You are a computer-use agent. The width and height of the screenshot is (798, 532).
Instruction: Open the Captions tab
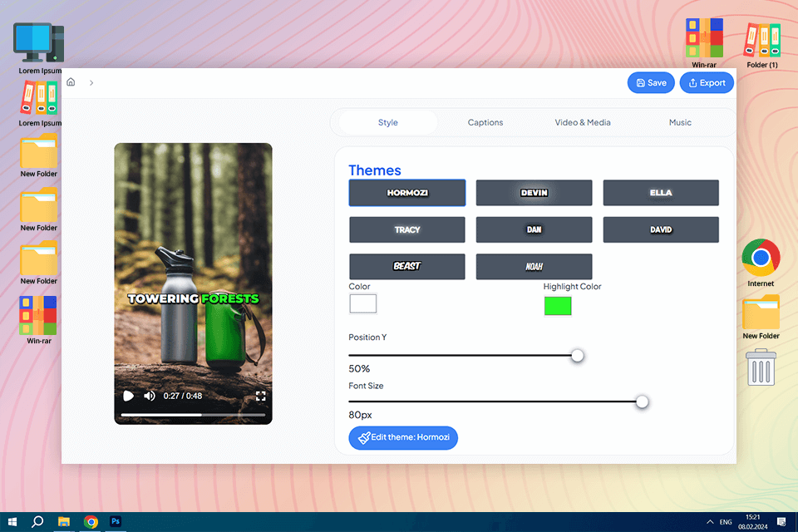pyautogui.click(x=485, y=122)
